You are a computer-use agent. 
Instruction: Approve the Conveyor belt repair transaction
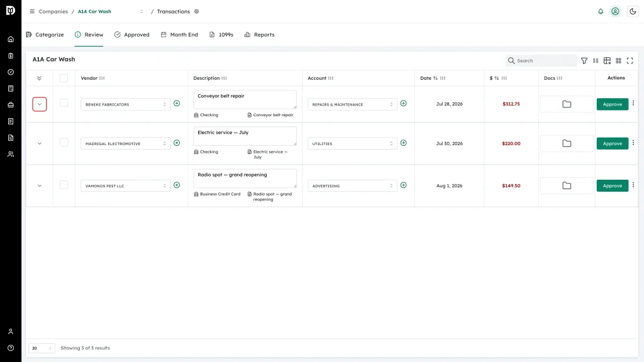click(x=613, y=104)
